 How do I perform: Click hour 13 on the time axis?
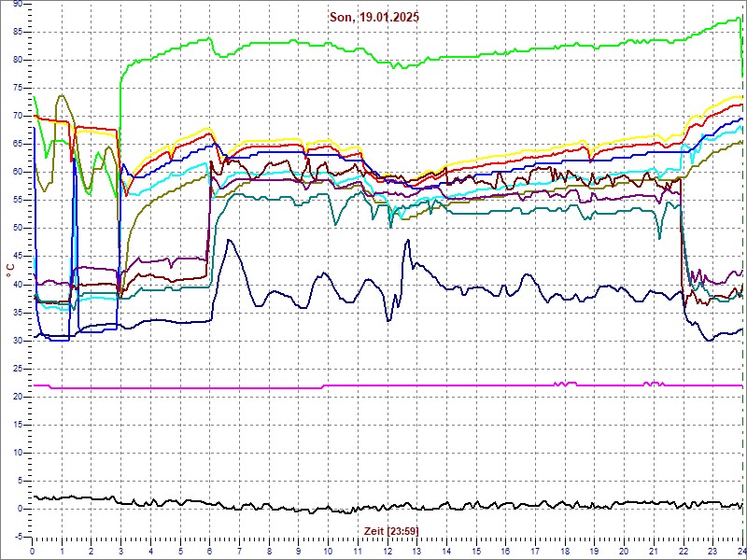[417, 550]
